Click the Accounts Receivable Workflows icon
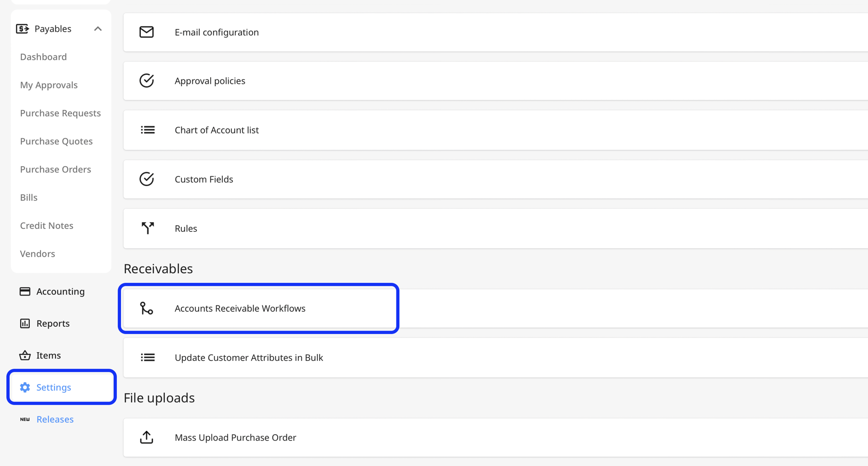Screen dimensions: 868x466 pyautogui.click(x=147, y=308)
